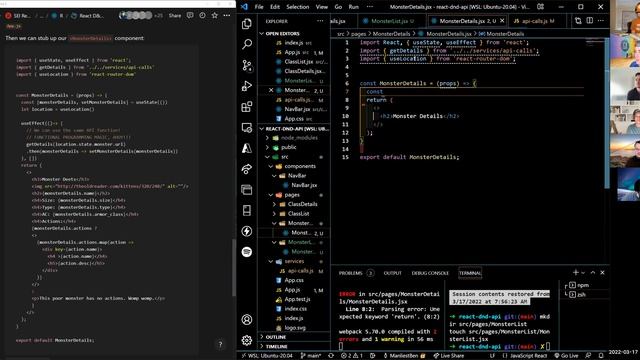Screen dimensions: 640x360
Task: Open the Edit menu
Action: pyautogui.click(x=275, y=7)
